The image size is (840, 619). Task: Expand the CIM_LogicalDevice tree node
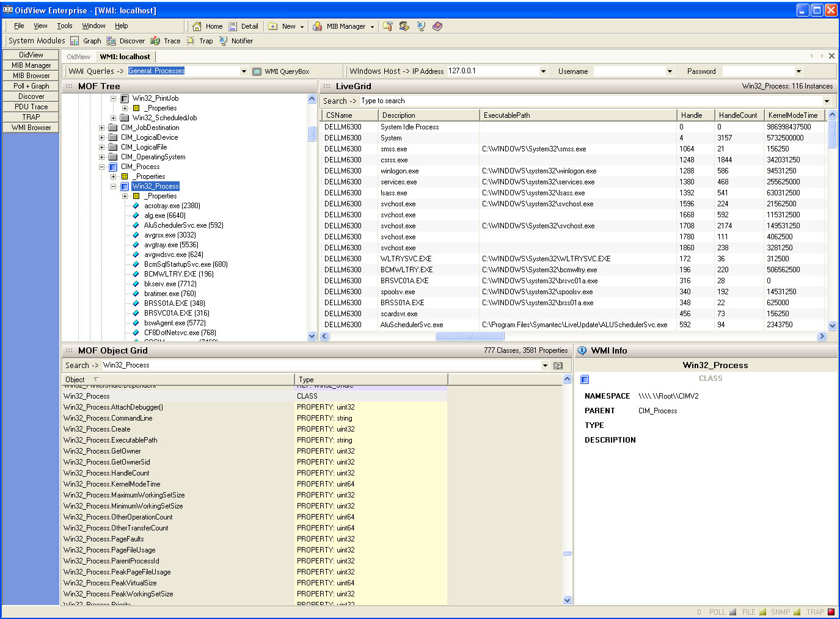[102, 137]
